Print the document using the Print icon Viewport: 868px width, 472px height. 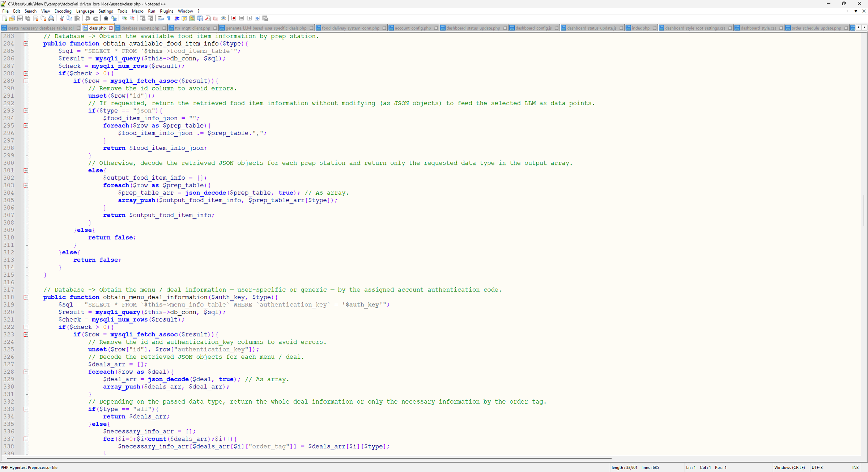point(51,18)
